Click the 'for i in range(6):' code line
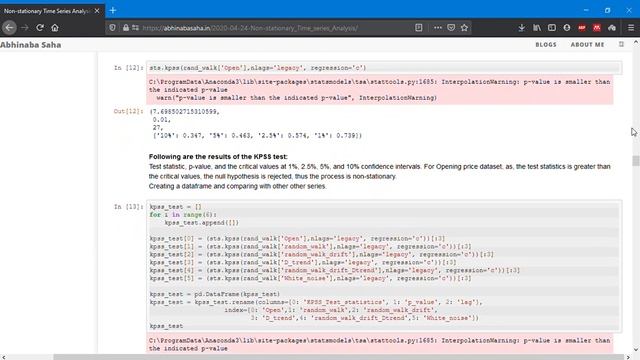This screenshot has height=360, width=640. coord(183,215)
